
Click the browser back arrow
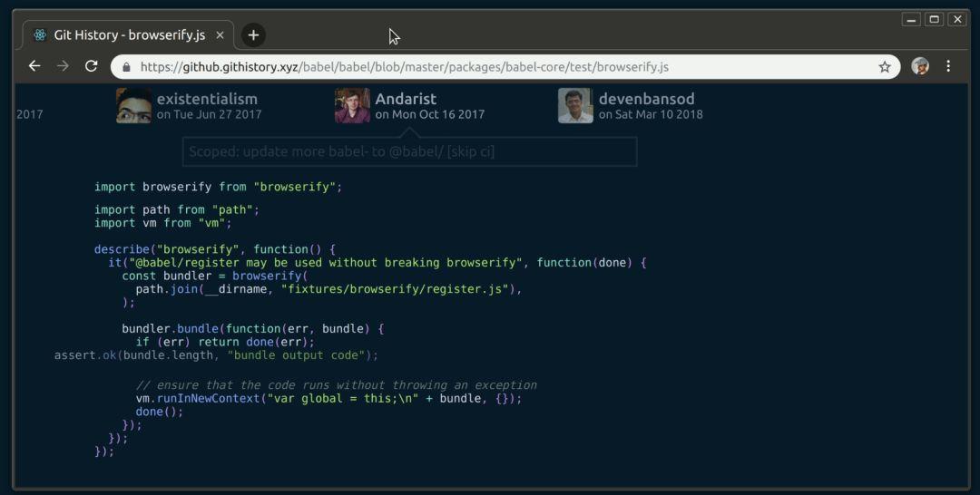pyautogui.click(x=34, y=66)
